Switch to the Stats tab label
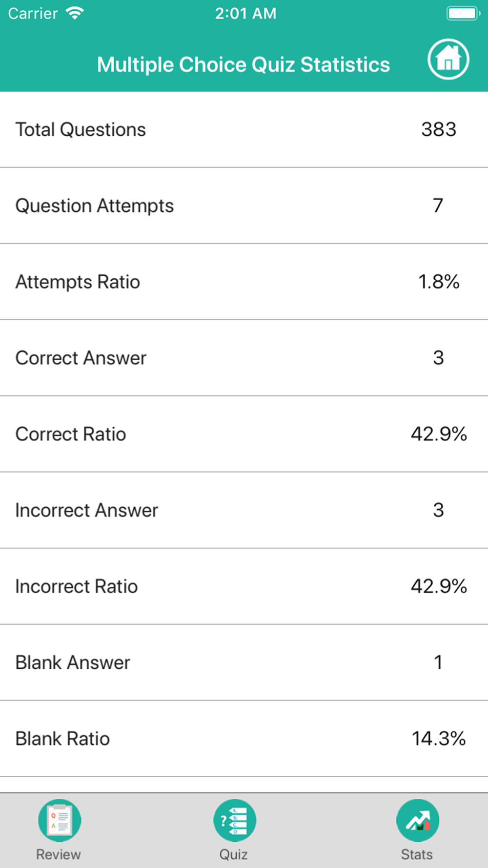This screenshot has height=868, width=488. (x=417, y=854)
